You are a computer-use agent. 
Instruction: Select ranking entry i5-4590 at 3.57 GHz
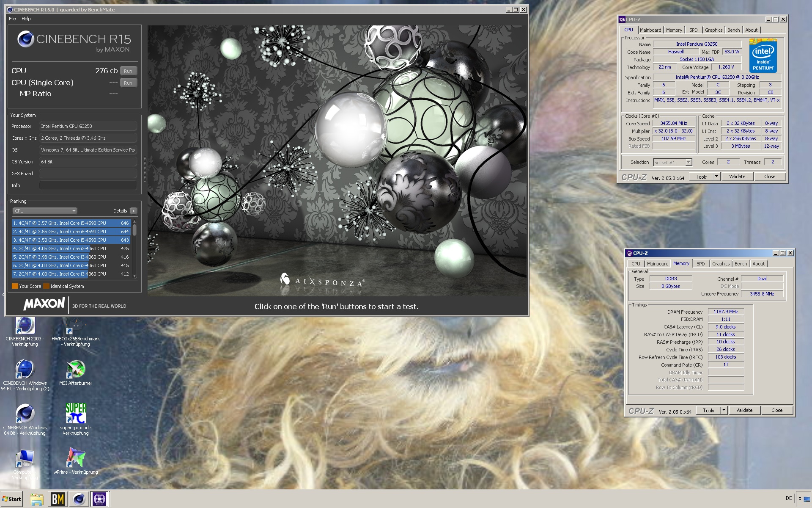pos(71,223)
